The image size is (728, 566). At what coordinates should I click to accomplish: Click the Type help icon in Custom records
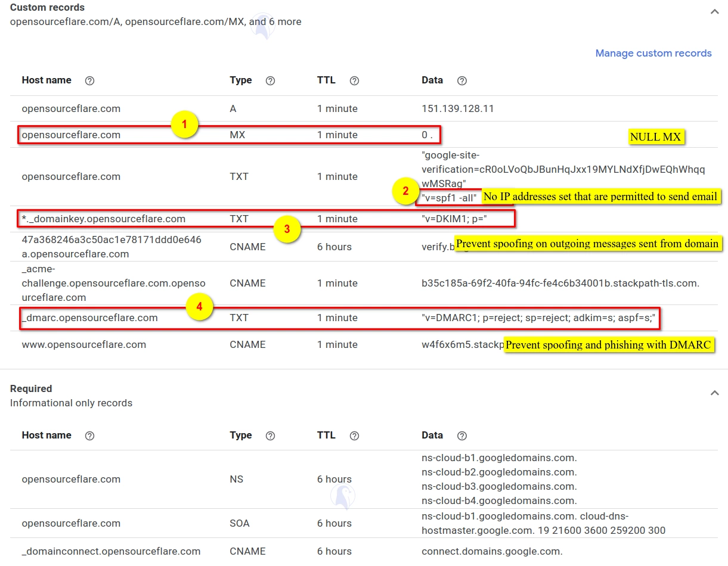[x=270, y=80]
